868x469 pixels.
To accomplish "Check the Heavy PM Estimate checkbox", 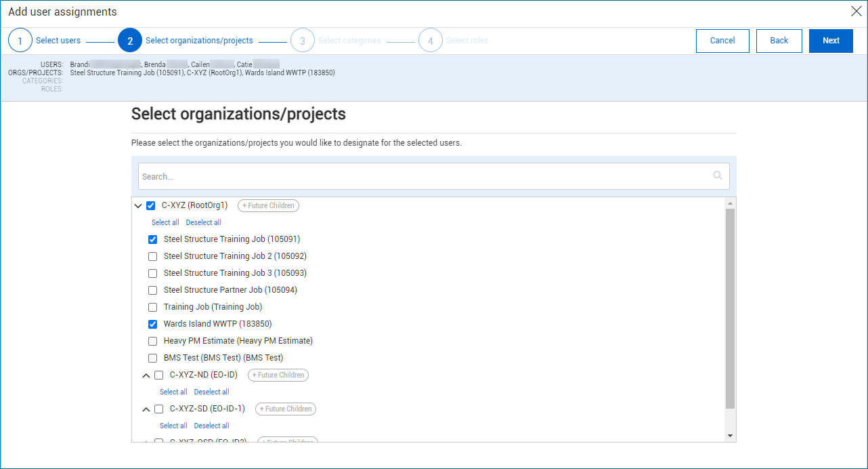I will pyautogui.click(x=152, y=341).
